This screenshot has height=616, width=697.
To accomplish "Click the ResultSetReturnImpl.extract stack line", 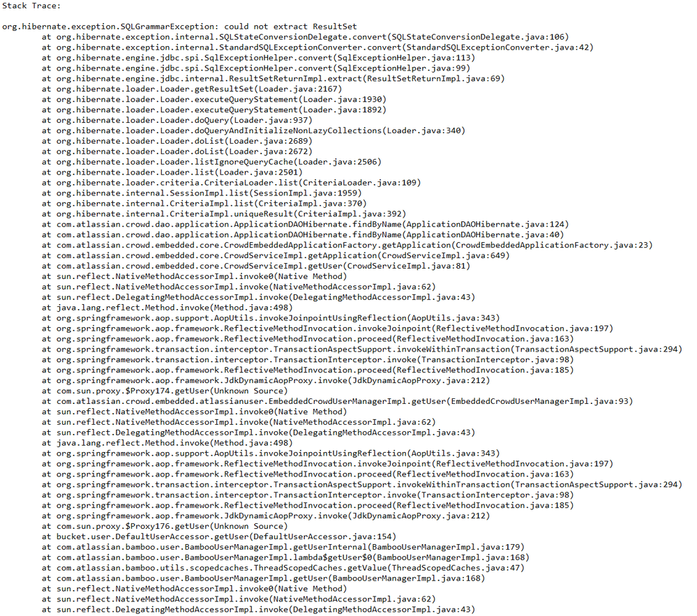I will (273, 79).
